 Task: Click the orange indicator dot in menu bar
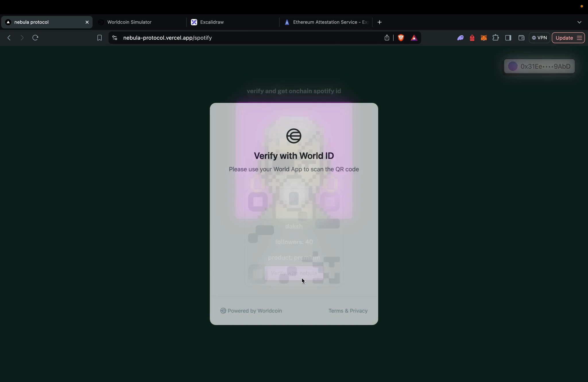pos(582,6)
